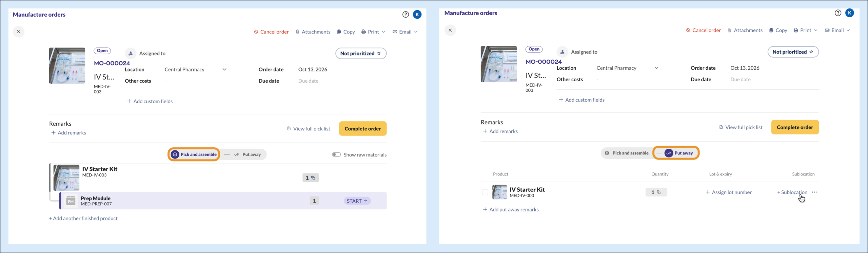Open View full pick list in left panel

point(309,129)
